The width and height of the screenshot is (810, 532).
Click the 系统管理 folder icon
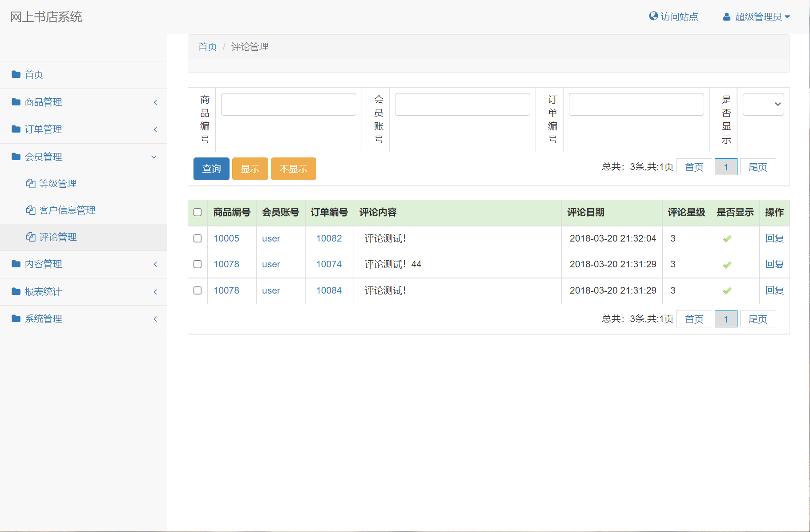[16, 318]
